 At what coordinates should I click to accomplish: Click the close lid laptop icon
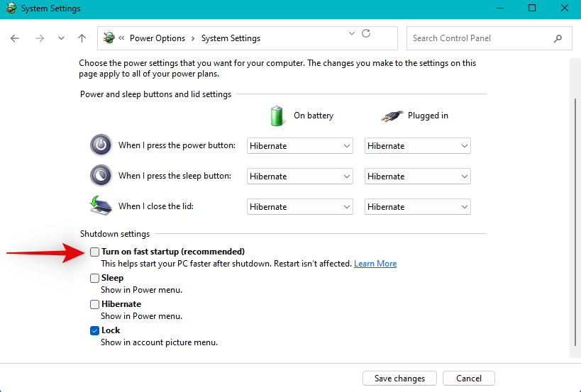coord(101,206)
